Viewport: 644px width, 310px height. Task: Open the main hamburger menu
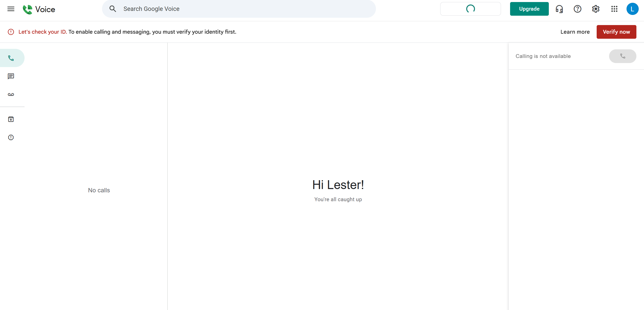coord(11,9)
